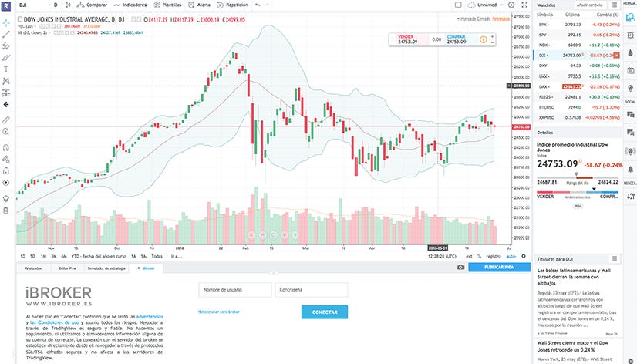637x364 pixels.
Task: Switch chart to fullscreen mode
Action: [x=524, y=5]
